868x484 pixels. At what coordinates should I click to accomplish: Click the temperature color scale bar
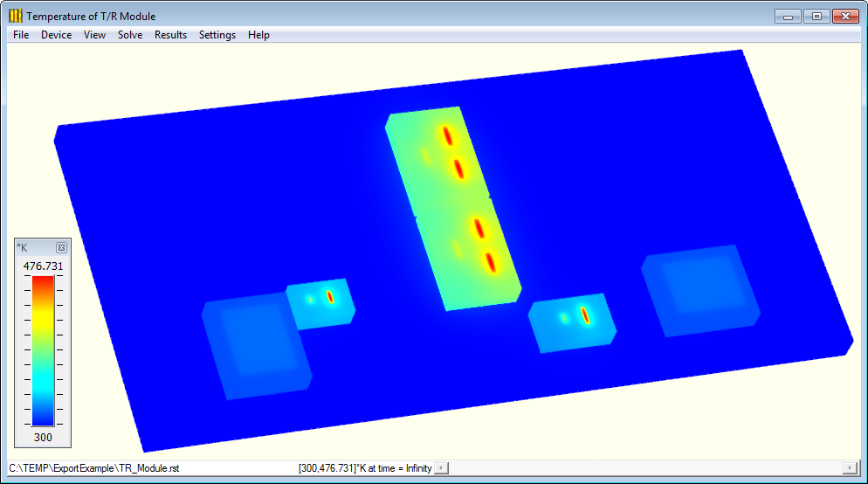pos(43,350)
